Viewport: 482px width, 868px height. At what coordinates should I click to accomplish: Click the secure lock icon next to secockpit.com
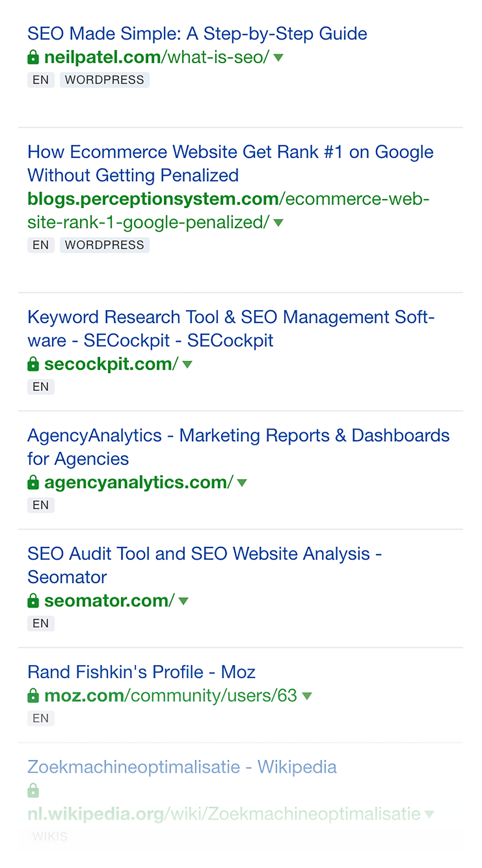(x=33, y=364)
